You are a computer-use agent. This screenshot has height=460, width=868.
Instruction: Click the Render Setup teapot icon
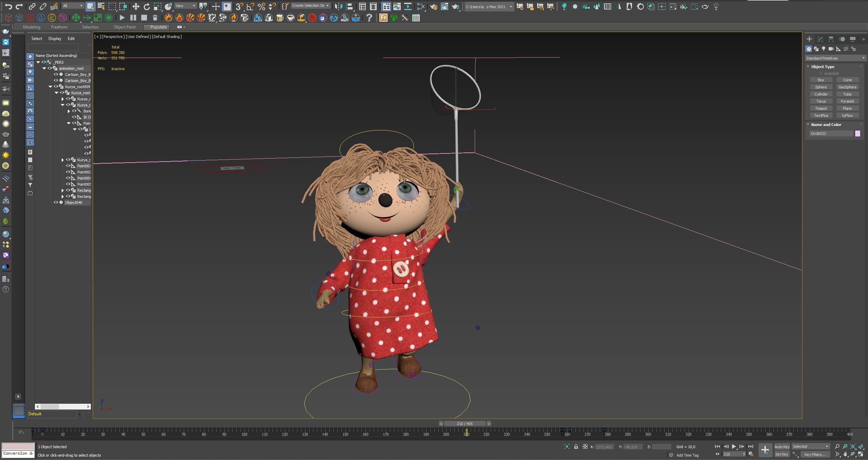tap(434, 6)
